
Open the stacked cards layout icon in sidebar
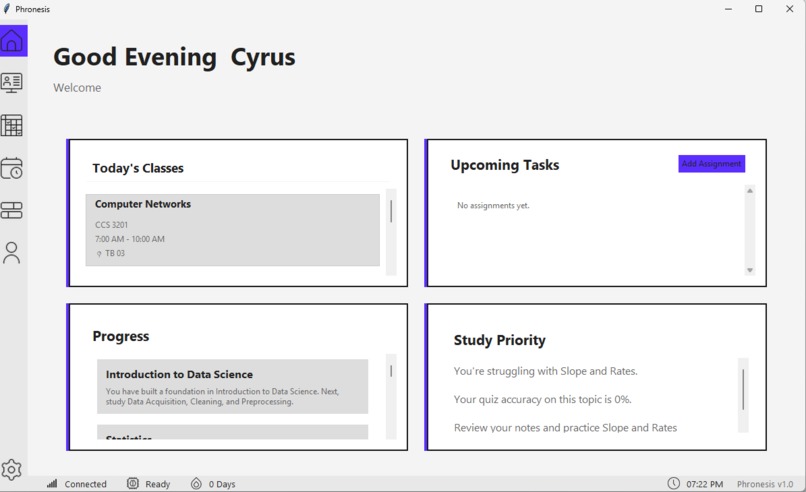[x=11, y=210]
